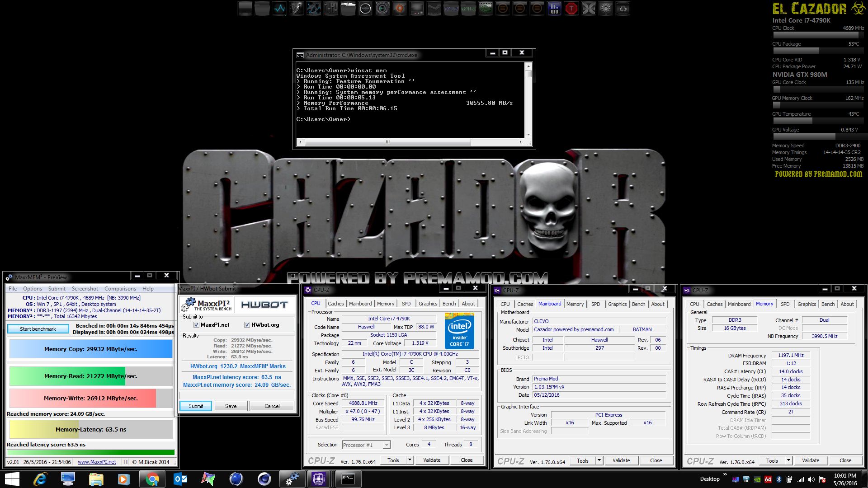
Task: Click Start benchmark in MaxxMEM
Action: pyautogui.click(x=38, y=329)
